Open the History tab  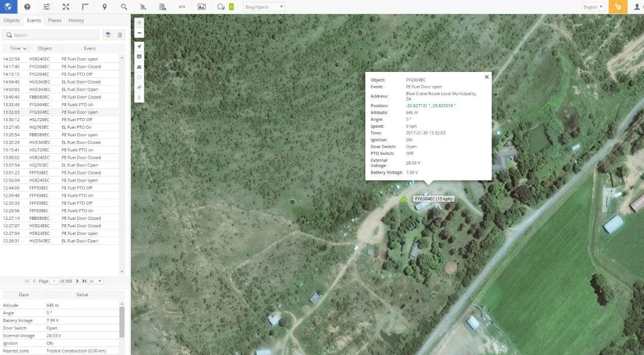pyautogui.click(x=76, y=21)
